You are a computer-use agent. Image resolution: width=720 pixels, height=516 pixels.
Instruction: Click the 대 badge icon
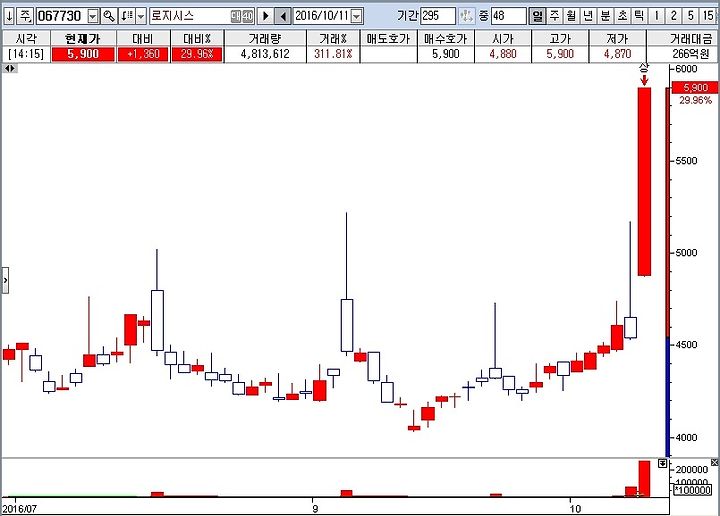[236, 17]
